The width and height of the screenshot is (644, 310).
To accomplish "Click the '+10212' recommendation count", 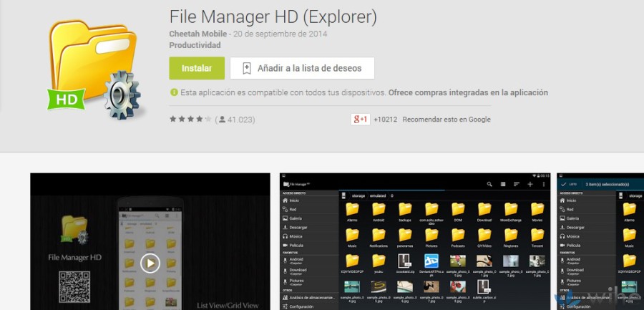I will click(385, 120).
